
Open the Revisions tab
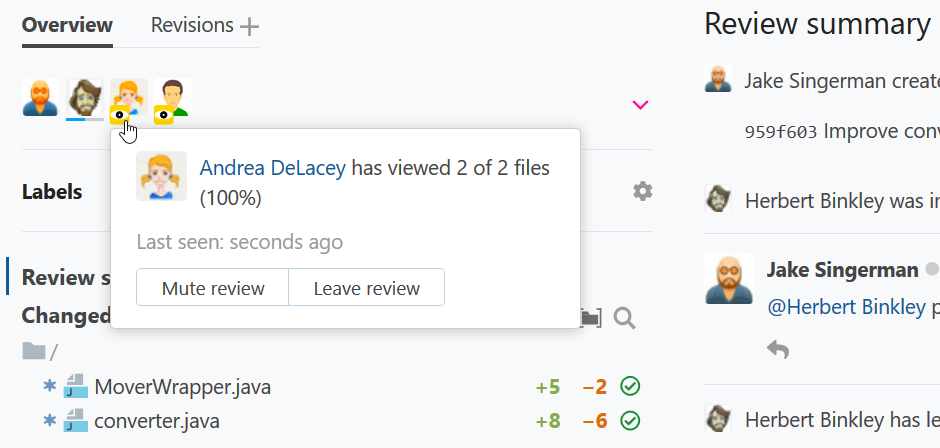coord(192,26)
